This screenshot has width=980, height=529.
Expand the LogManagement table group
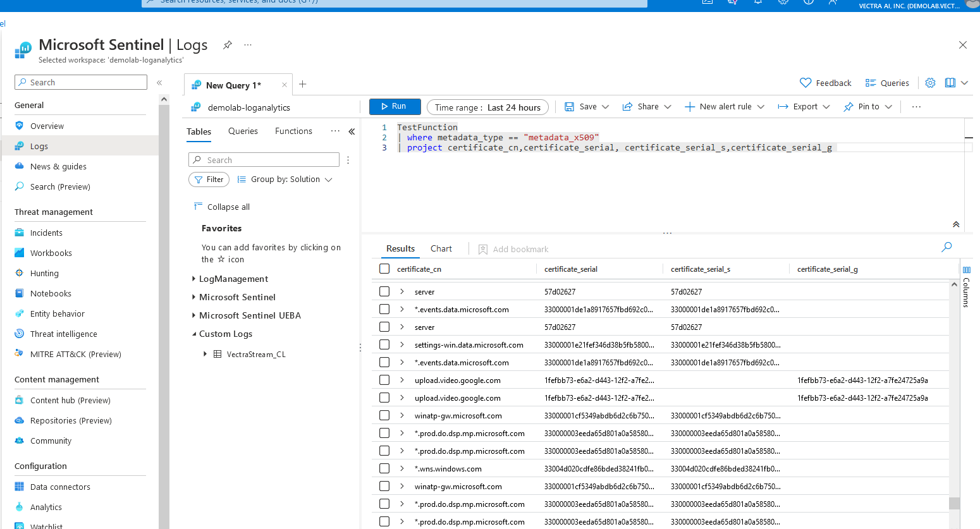coord(193,279)
